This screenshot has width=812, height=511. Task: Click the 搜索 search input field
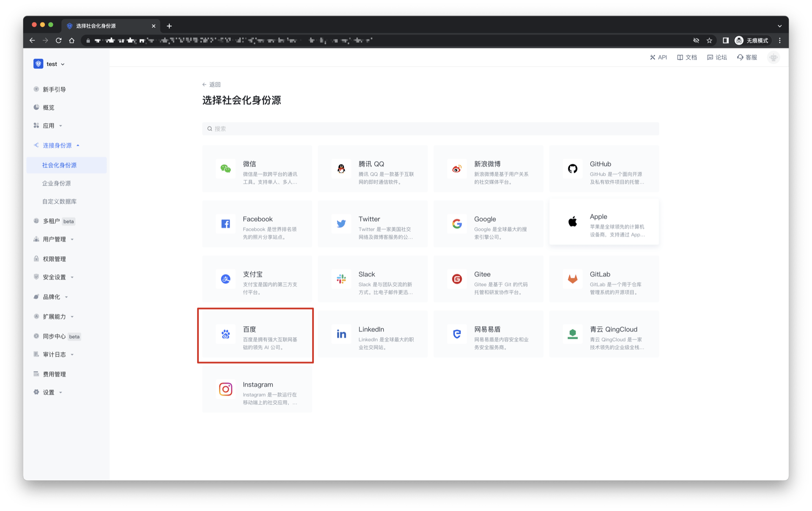tap(430, 129)
